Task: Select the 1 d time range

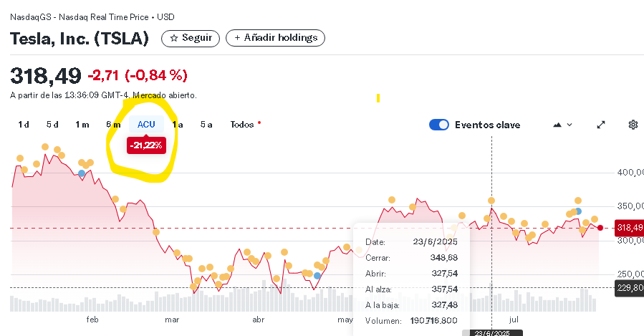Action: [24, 125]
